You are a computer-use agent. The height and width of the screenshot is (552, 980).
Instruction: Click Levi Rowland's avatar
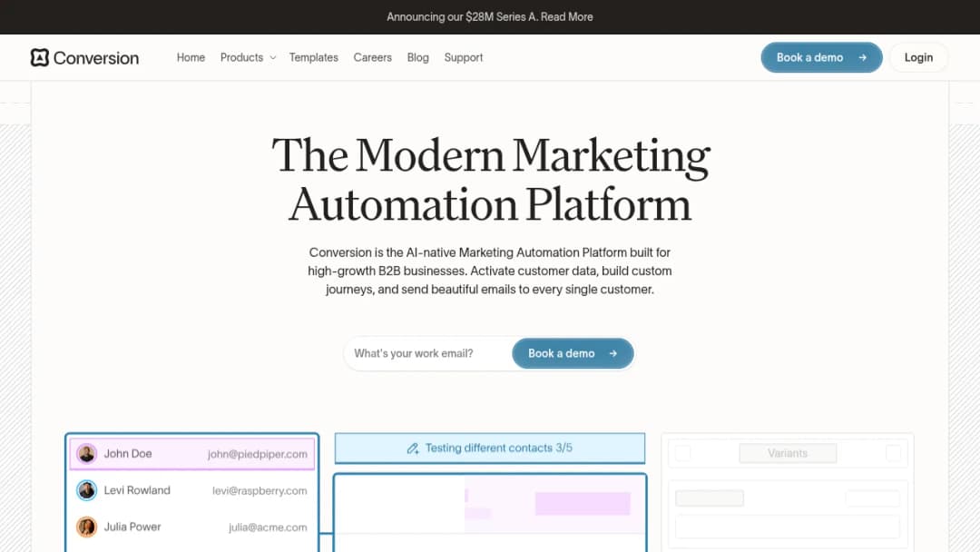point(87,490)
